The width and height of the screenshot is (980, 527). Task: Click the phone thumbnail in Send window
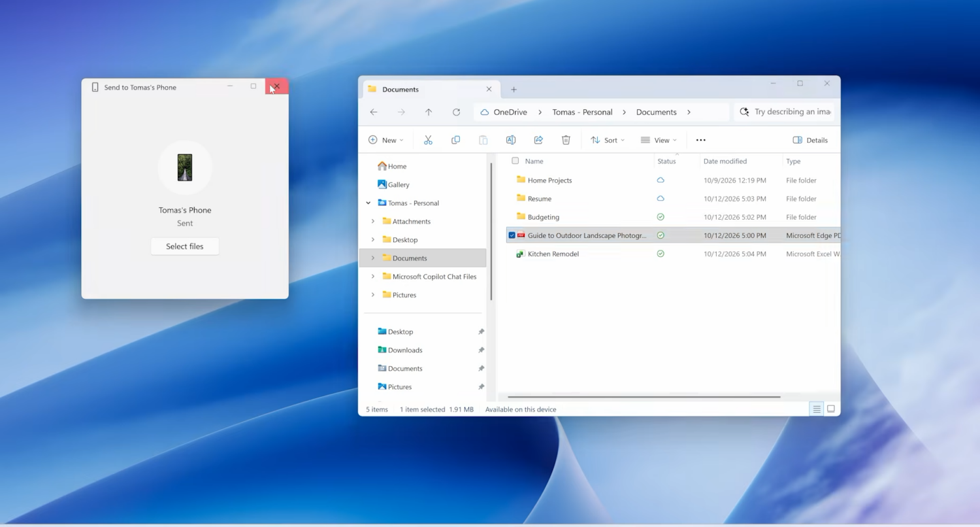185,167
